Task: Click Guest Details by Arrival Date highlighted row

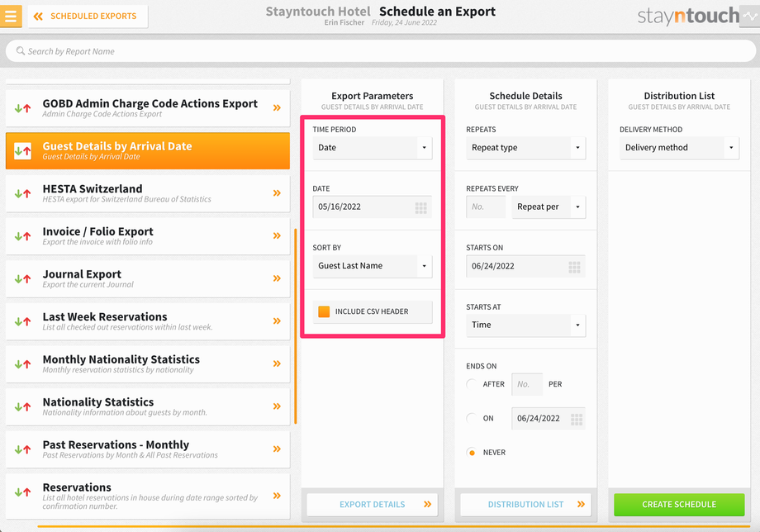Action: 148,150
